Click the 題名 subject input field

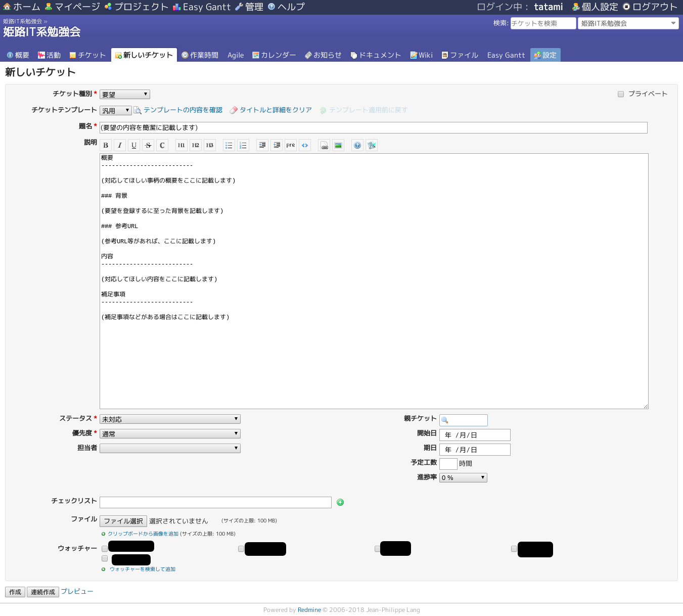(x=373, y=127)
